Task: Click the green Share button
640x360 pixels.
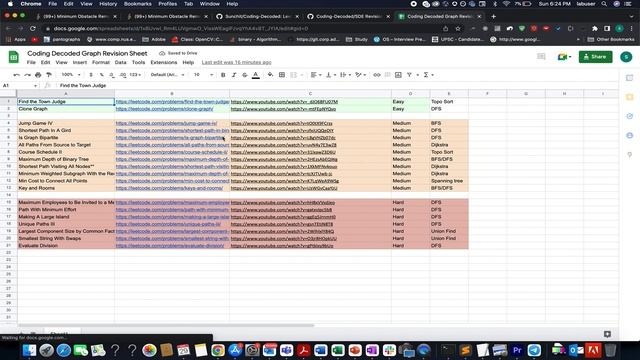Action: [x=595, y=57]
